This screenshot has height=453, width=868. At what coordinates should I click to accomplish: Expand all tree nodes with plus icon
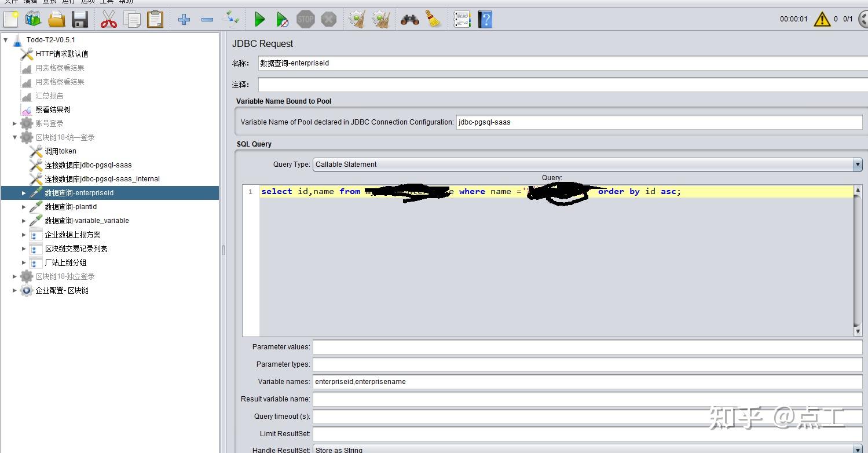(x=184, y=19)
